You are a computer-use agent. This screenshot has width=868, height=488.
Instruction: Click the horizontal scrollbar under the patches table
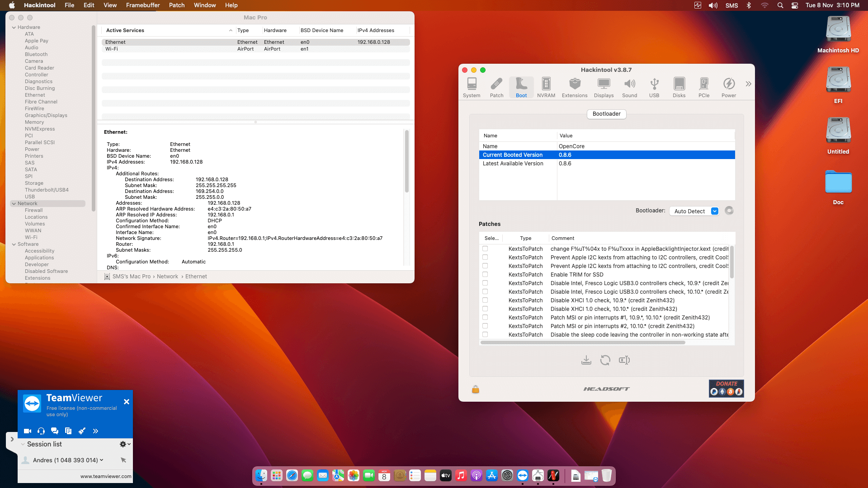pyautogui.click(x=583, y=343)
